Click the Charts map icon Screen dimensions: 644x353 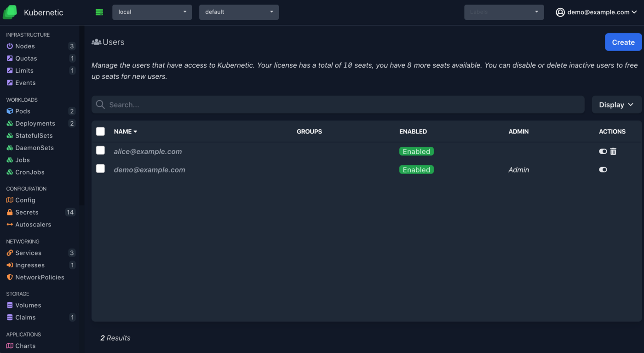click(10, 346)
